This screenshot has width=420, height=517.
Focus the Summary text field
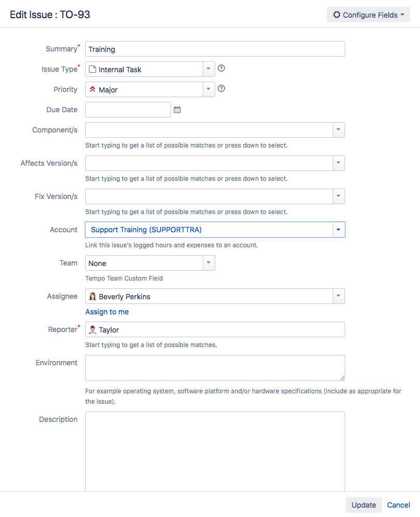(x=215, y=49)
